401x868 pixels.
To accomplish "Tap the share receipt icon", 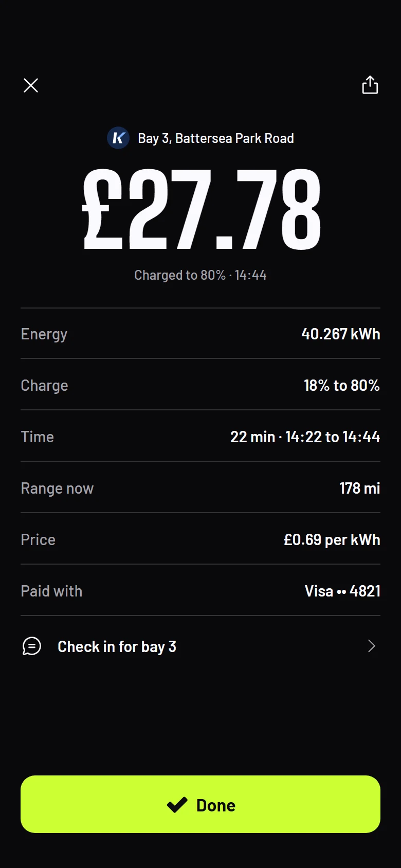I will coord(370,85).
